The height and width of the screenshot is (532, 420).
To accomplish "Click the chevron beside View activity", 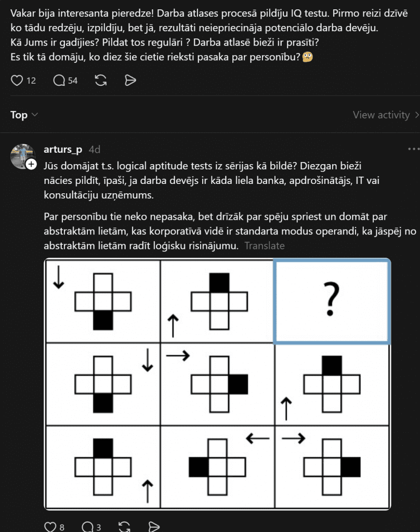I will 416,115.
